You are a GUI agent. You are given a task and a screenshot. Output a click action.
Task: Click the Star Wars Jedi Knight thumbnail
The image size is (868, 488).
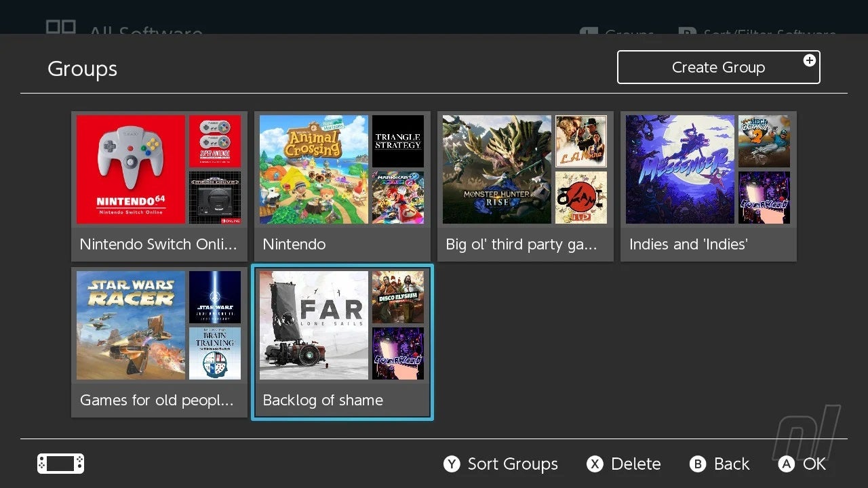[215, 297]
